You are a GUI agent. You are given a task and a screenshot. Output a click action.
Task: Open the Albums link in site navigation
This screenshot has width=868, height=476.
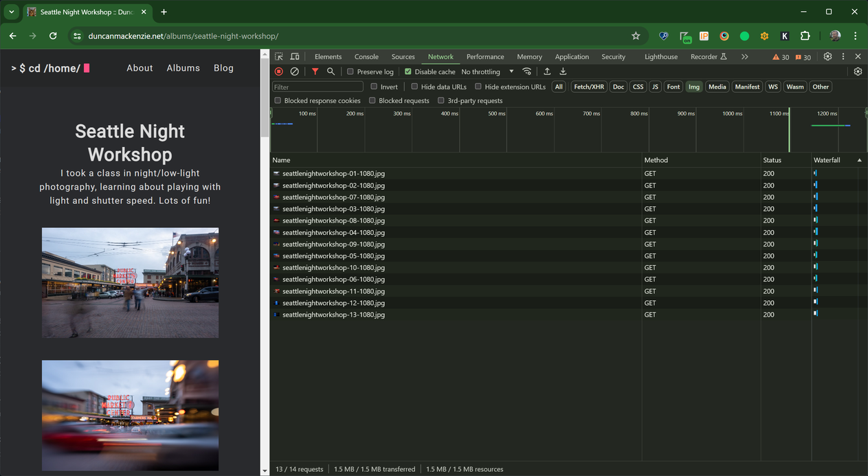(x=183, y=68)
